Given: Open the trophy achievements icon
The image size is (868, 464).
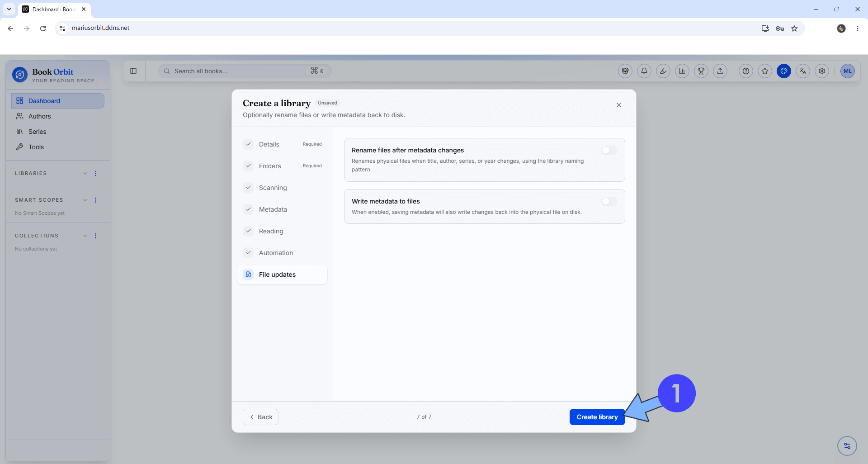Looking at the screenshot, I should click(701, 71).
